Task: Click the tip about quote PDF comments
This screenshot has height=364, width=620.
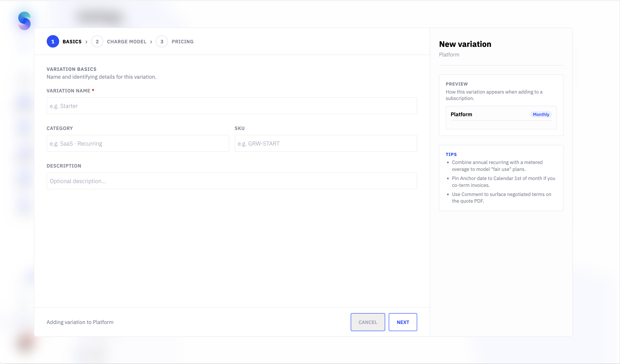Action: tap(501, 198)
